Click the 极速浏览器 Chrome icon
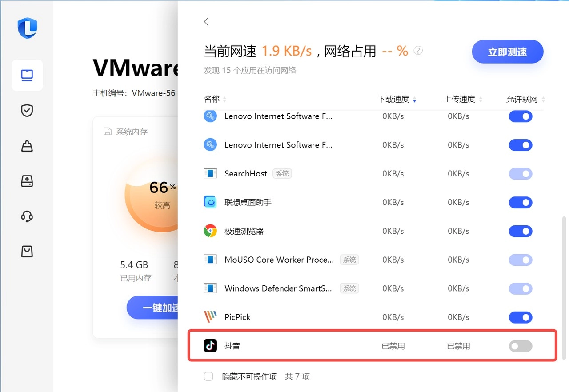 coord(210,231)
